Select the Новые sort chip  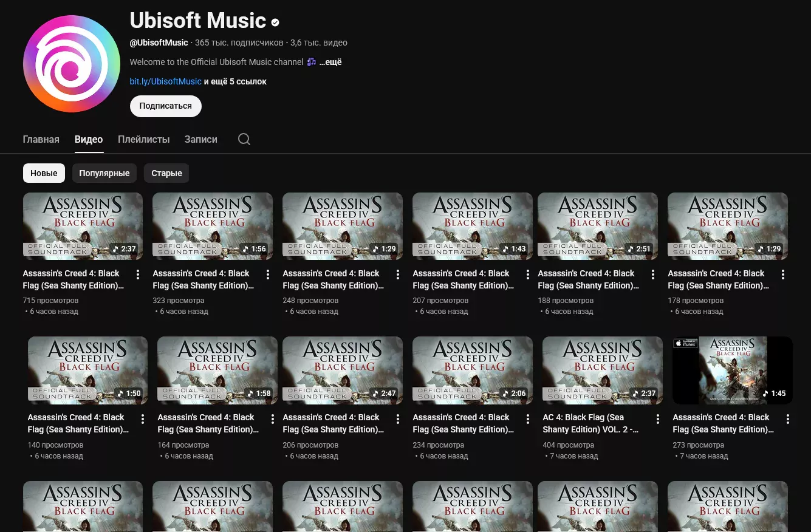(44, 173)
